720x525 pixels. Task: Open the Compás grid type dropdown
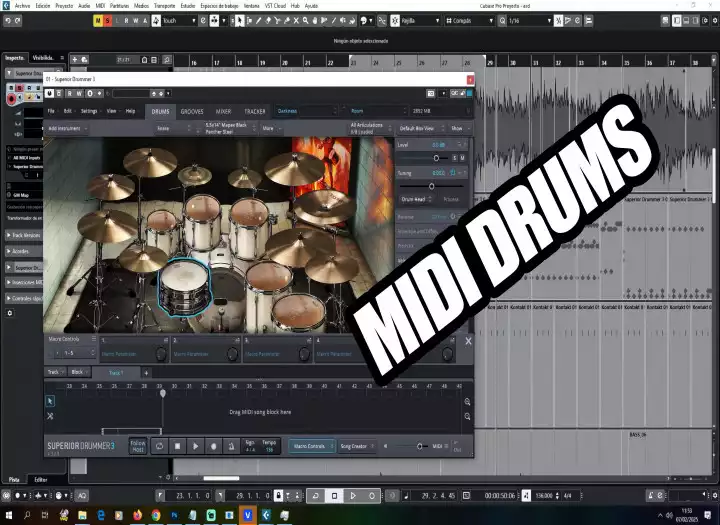(x=469, y=21)
